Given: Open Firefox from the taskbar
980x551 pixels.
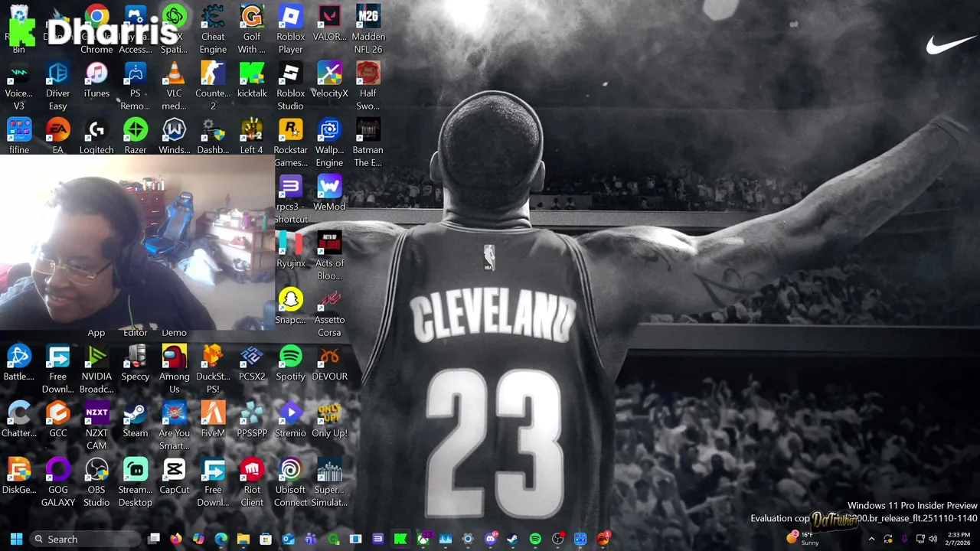Looking at the screenshot, I should click(176, 540).
